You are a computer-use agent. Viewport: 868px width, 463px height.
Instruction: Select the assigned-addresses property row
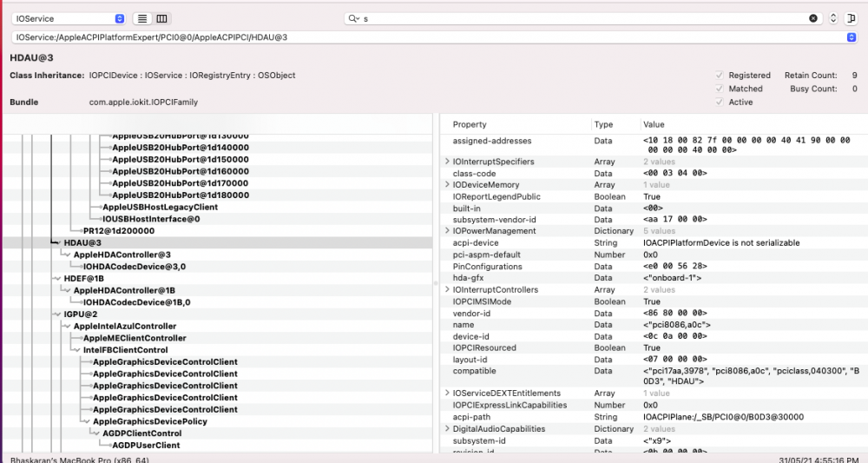pyautogui.click(x=654, y=145)
